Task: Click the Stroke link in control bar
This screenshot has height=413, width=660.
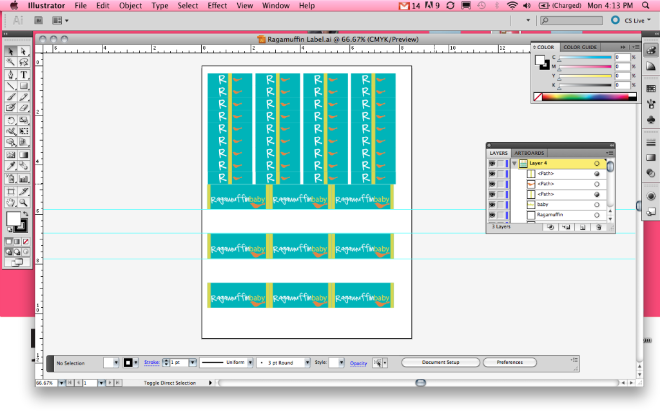Action: tap(152, 362)
